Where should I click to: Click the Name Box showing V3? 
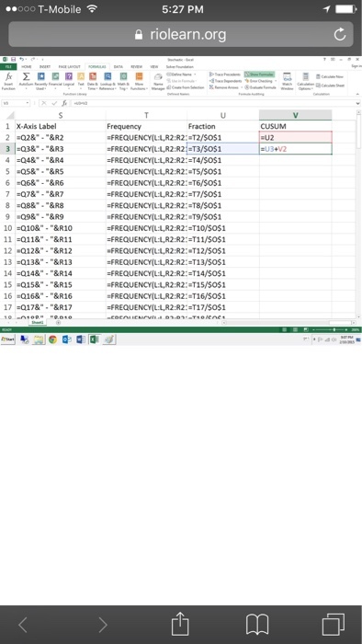[x=16, y=103]
